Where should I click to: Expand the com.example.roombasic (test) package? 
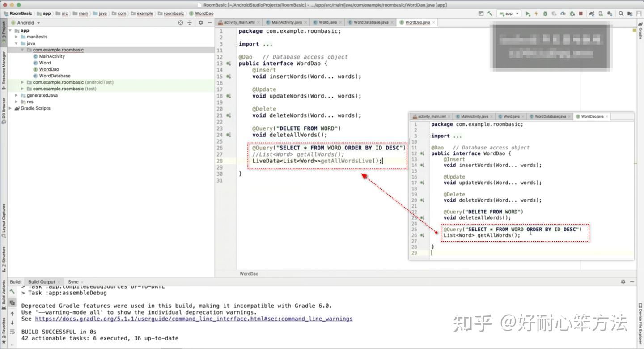[x=23, y=89]
